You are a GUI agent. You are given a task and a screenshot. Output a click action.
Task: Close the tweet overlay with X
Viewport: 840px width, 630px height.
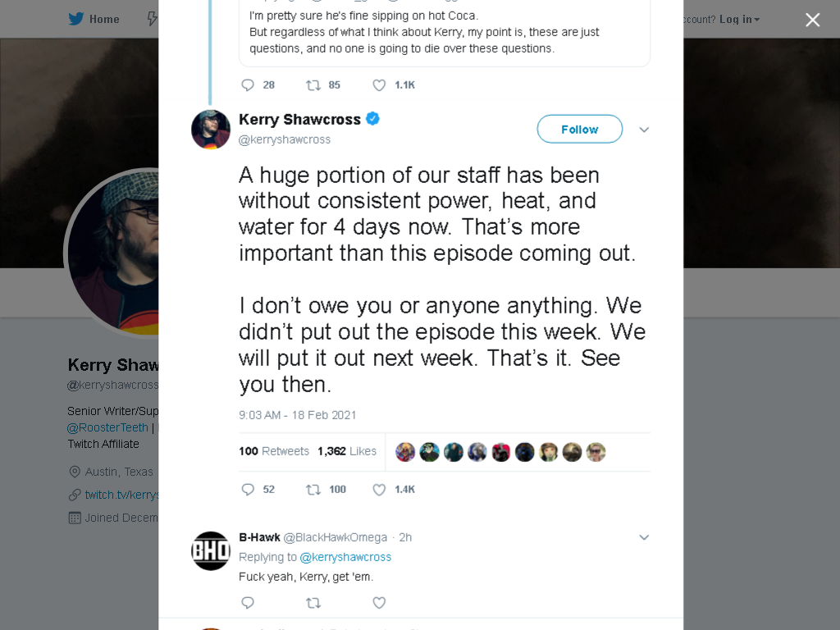coord(812,20)
